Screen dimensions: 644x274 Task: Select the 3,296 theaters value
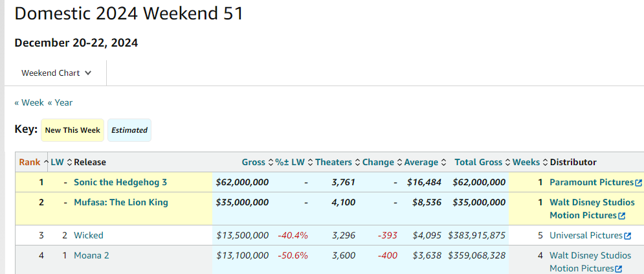pos(343,235)
